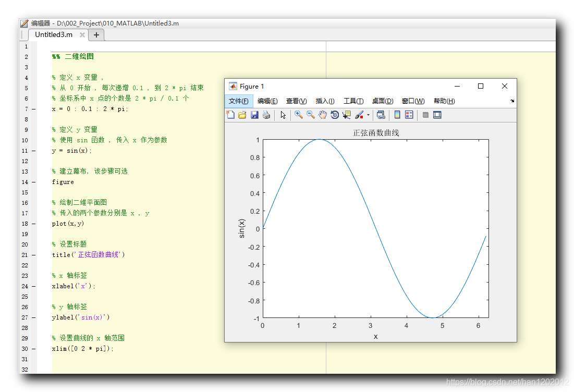
Task: Open the 插入(I) menu in Figure 1
Action: tap(325, 101)
